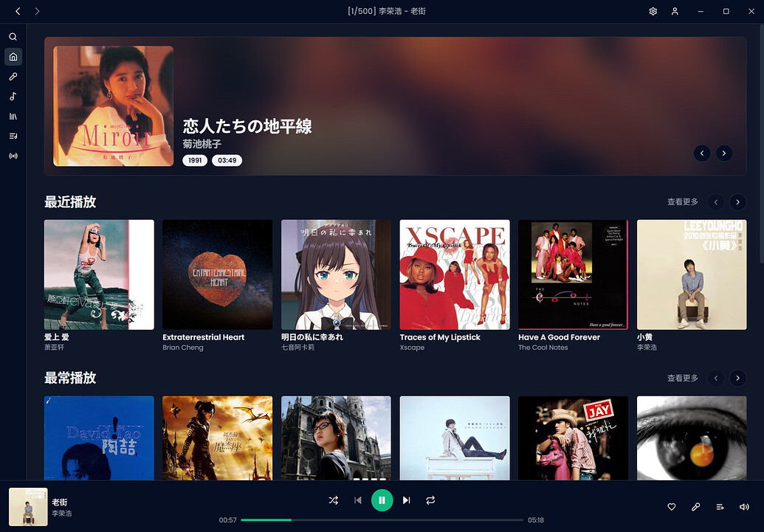This screenshot has height=532, width=764.
Task: Open the 爱上 爱 album cover
Action: 99,274
